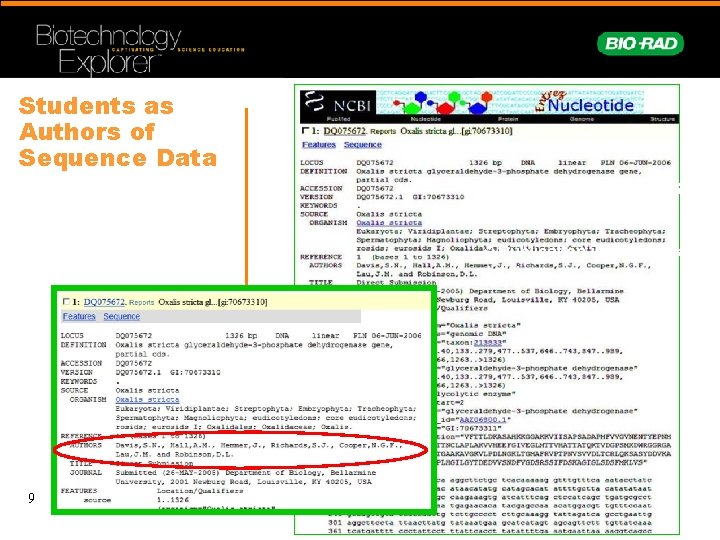
Task: Jump to Sequence in the green-framed inset
Action: click(122, 316)
